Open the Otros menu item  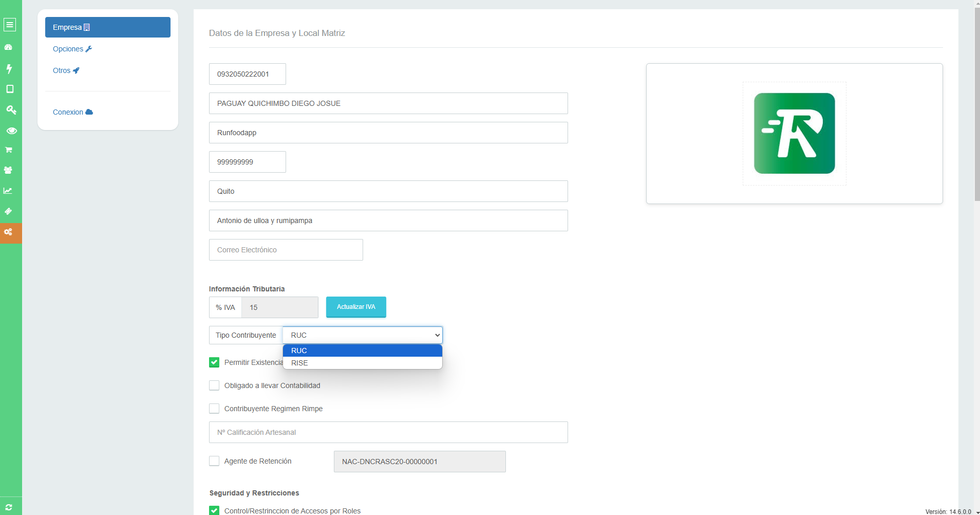[66, 70]
